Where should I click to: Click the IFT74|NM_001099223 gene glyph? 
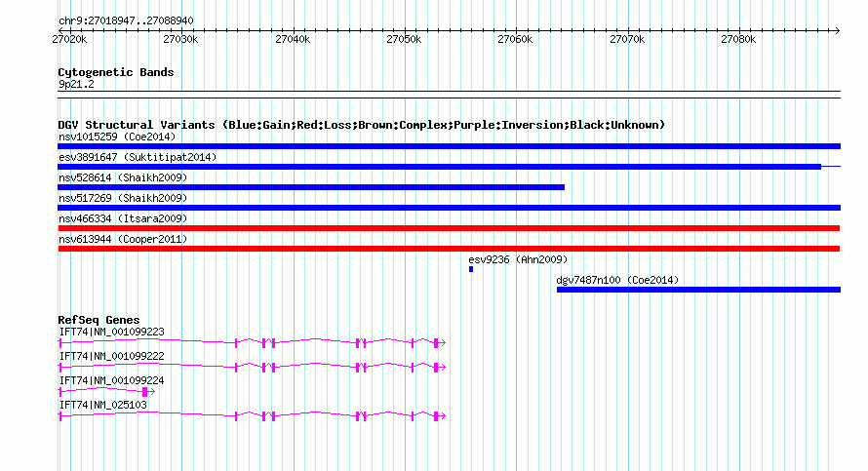tap(252, 343)
